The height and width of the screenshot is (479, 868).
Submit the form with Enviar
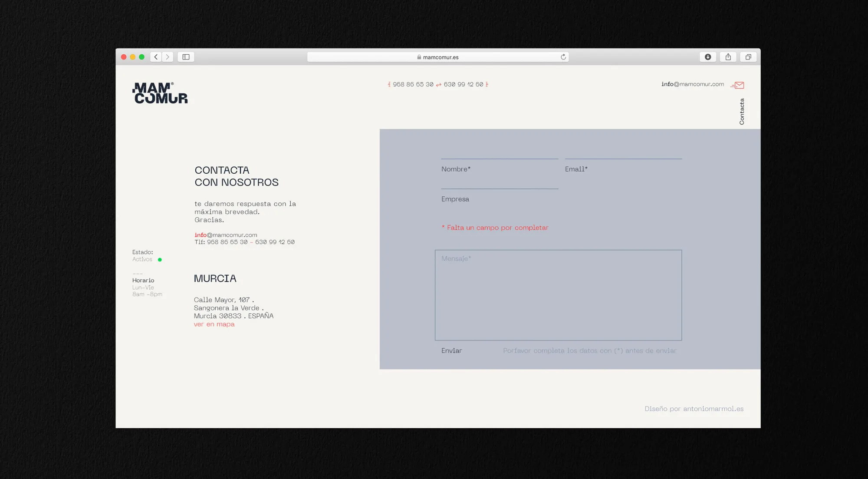pos(451,350)
